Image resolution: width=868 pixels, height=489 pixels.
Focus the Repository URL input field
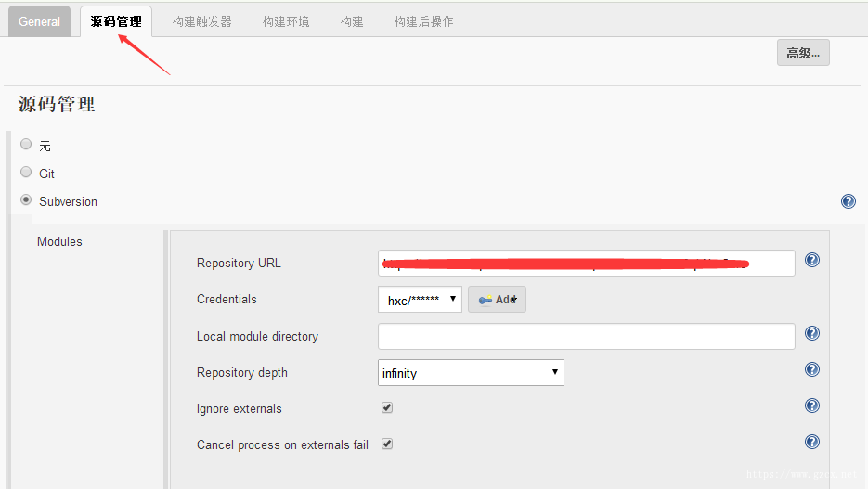[586, 263]
